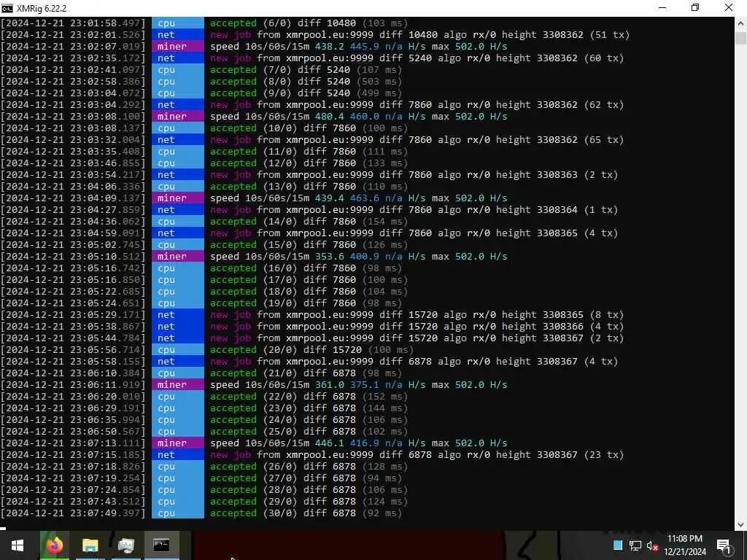
Task: Minimize the XMRig window
Action: coord(662,8)
